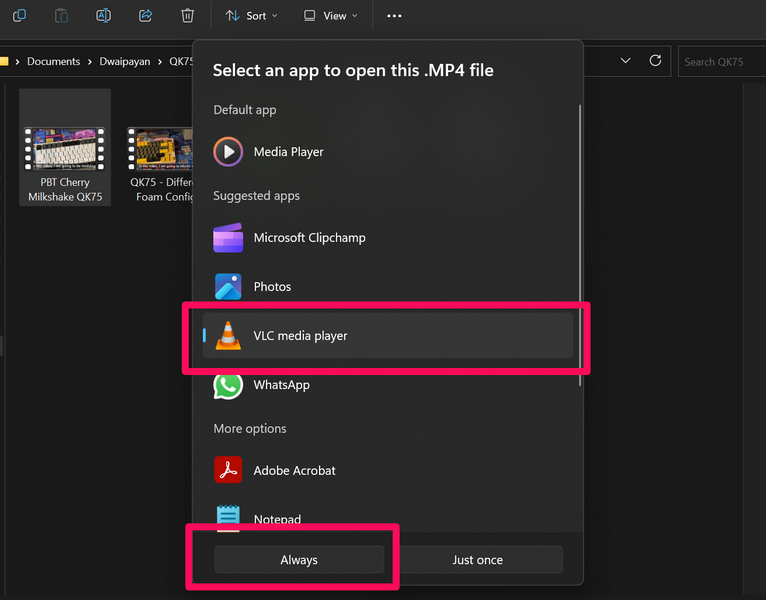Click the Copy icon in the toolbar

point(19,16)
